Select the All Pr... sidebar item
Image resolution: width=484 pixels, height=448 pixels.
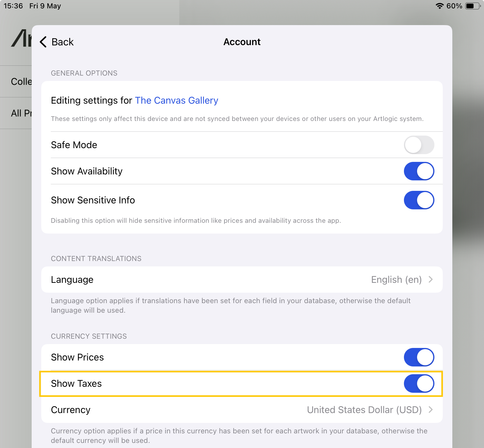(21, 113)
